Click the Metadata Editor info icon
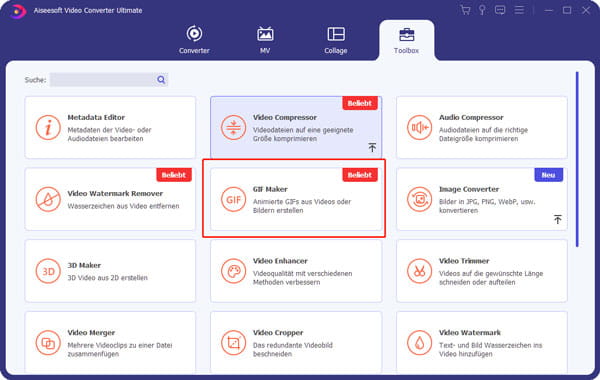The width and height of the screenshot is (600, 380). click(x=48, y=127)
